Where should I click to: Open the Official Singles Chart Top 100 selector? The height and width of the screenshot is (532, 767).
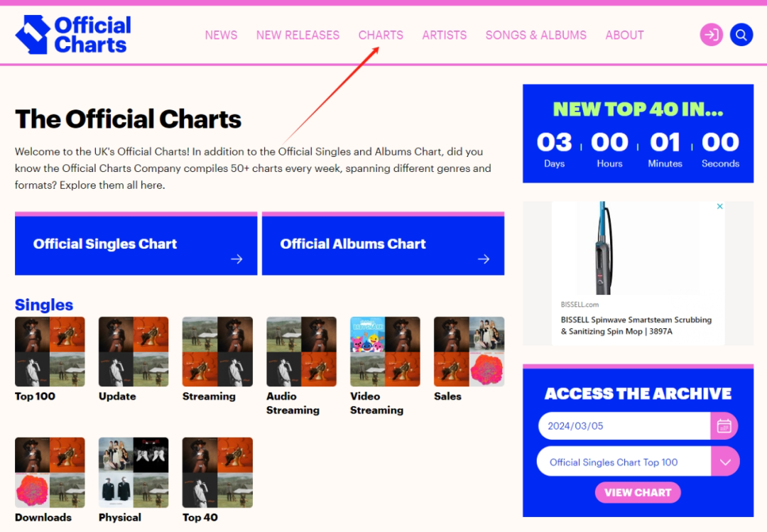(x=624, y=462)
